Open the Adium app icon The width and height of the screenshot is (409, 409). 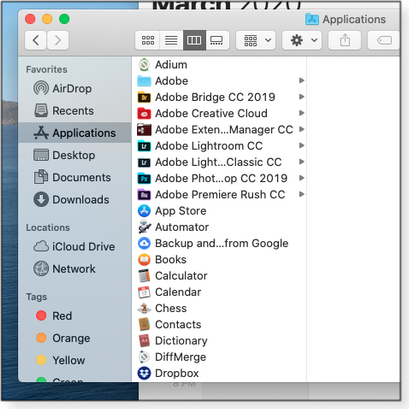tap(144, 65)
